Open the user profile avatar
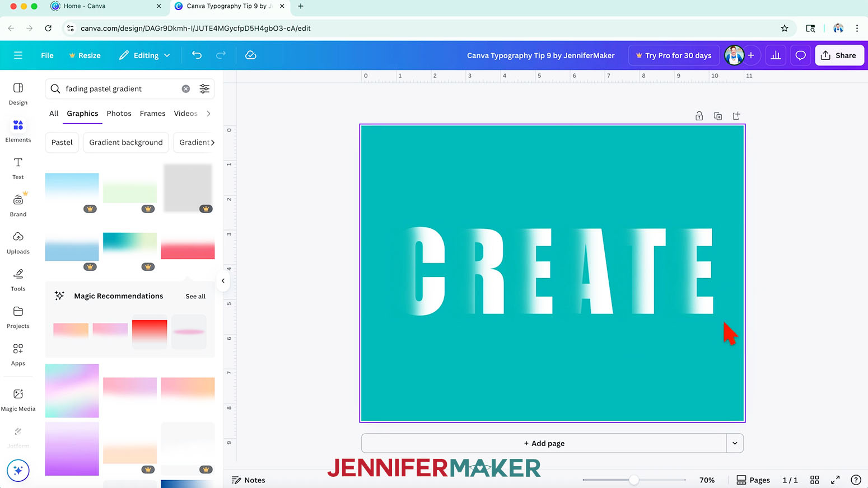This screenshot has height=488, width=868. coord(734,55)
